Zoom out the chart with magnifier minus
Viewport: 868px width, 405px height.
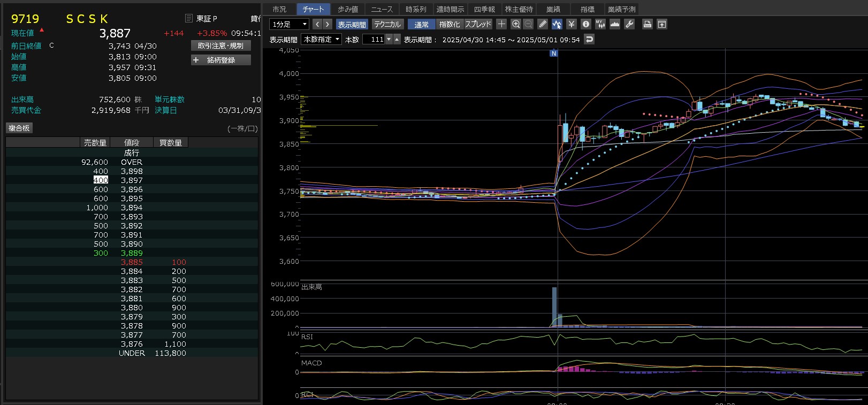pyautogui.click(x=528, y=24)
